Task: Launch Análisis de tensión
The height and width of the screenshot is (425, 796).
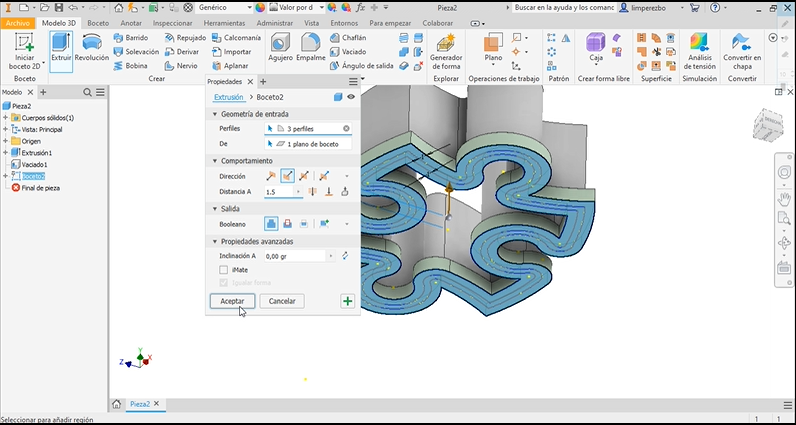Action: (699, 51)
